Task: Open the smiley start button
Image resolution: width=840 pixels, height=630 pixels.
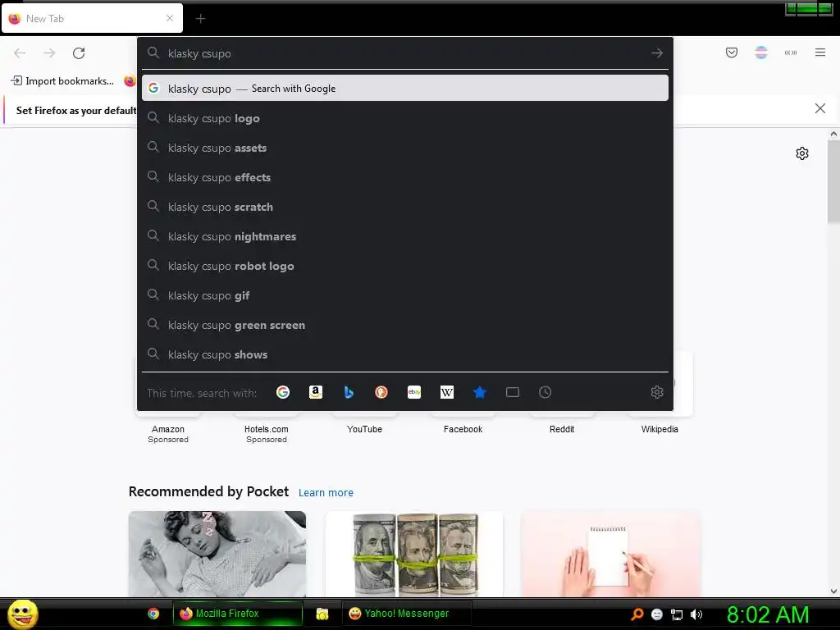Action: pos(22,614)
